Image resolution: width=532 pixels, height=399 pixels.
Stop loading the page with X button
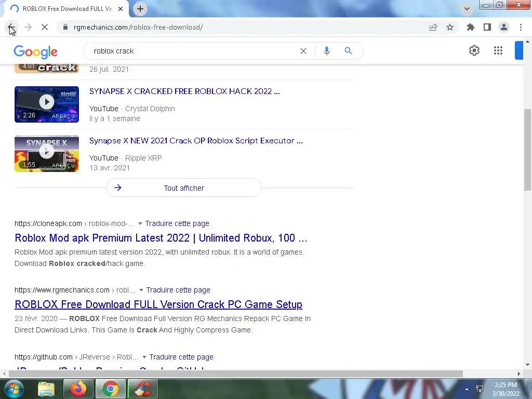click(45, 27)
